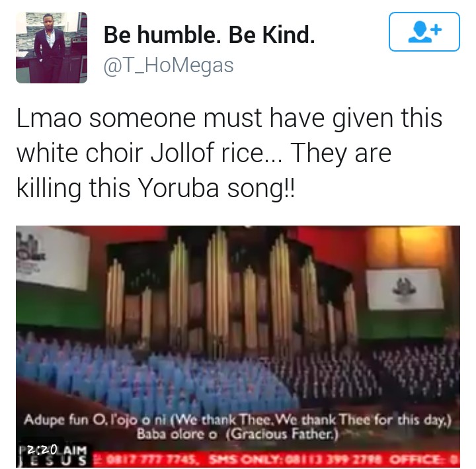
Task: Tap the 2:20 video duration badge
Action: point(42,449)
